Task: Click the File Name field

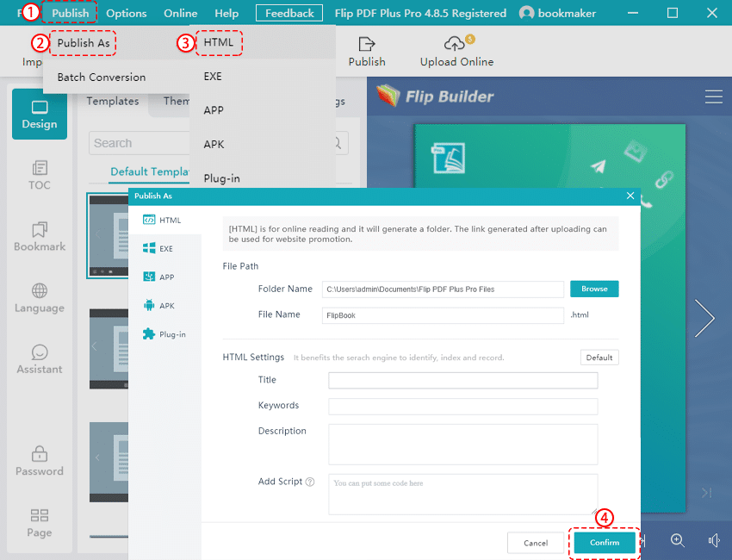Action: pos(443,315)
